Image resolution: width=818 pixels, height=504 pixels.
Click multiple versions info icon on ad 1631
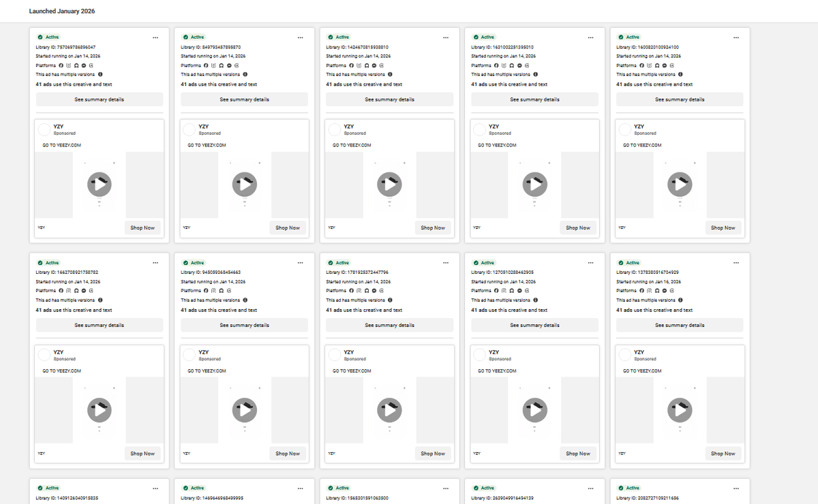[x=536, y=74]
